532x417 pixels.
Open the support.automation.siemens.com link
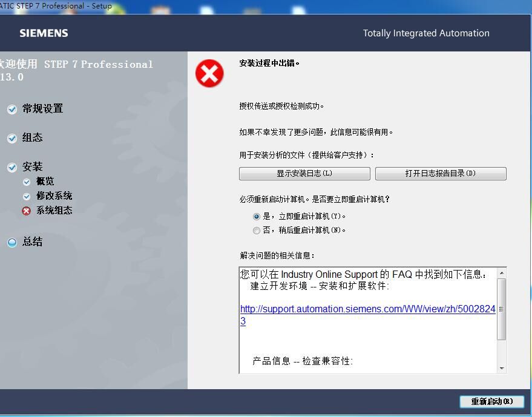pyautogui.click(x=368, y=315)
